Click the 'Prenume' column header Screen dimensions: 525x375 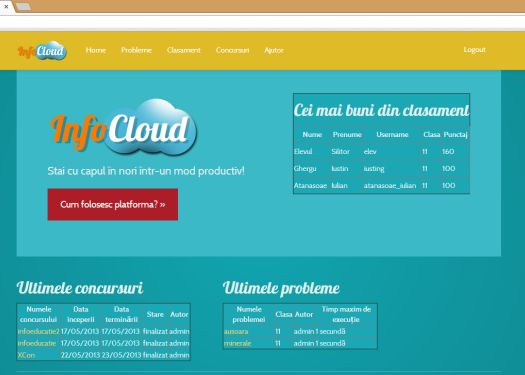pyautogui.click(x=347, y=135)
